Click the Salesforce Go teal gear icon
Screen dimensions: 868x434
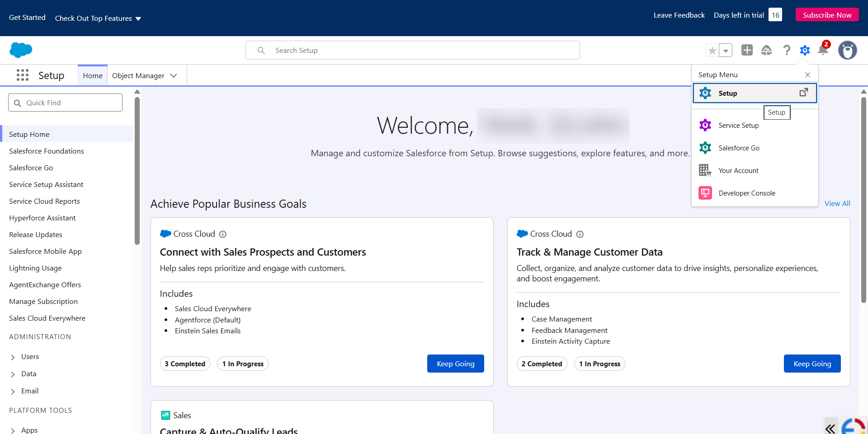705,148
